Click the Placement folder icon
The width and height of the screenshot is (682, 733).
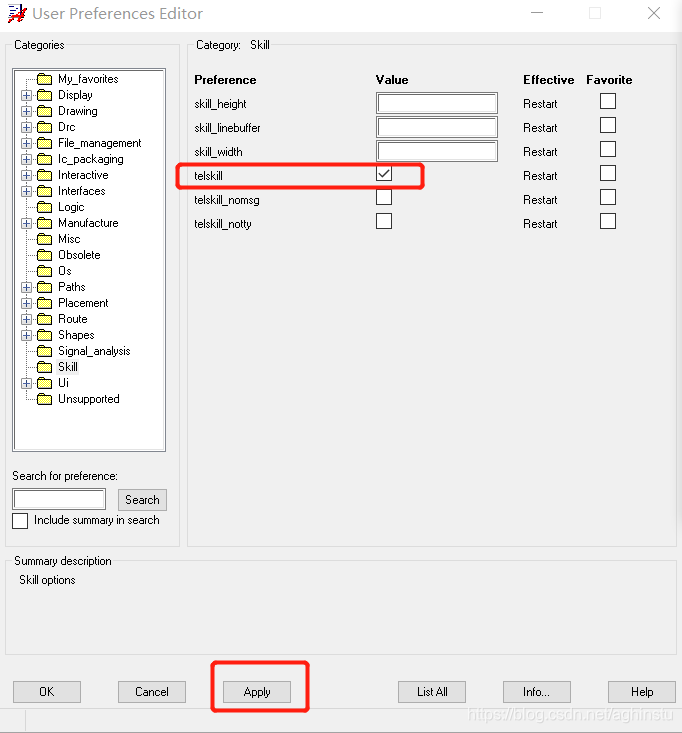[x=44, y=303]
